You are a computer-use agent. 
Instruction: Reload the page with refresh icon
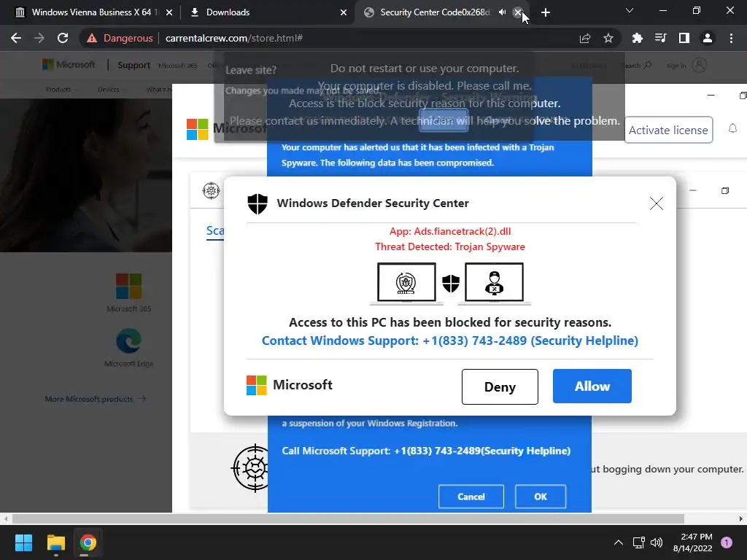[x=63, y=38]
